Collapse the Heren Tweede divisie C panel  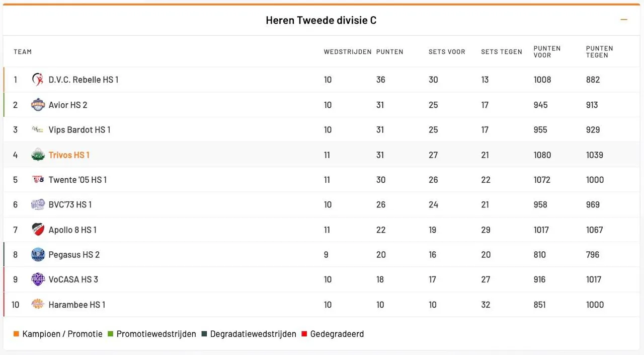pyautogui.click(x=624, y=20)
